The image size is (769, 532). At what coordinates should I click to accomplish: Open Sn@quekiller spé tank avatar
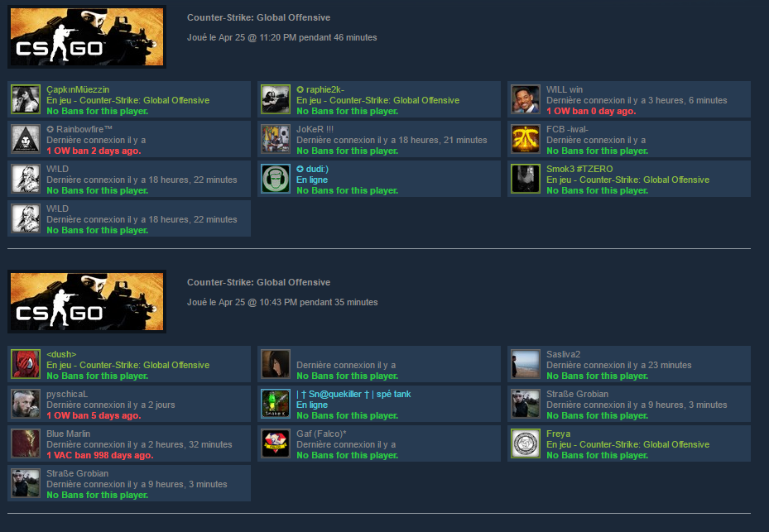pyautogui.click(x=276, y=404)
